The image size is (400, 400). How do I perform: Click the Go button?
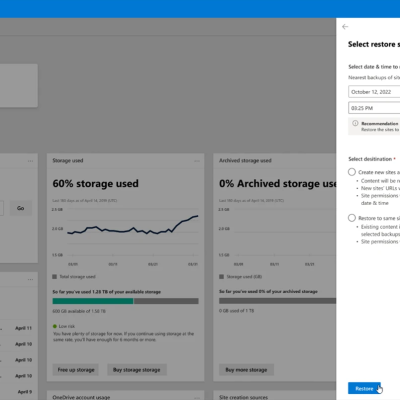21,208
